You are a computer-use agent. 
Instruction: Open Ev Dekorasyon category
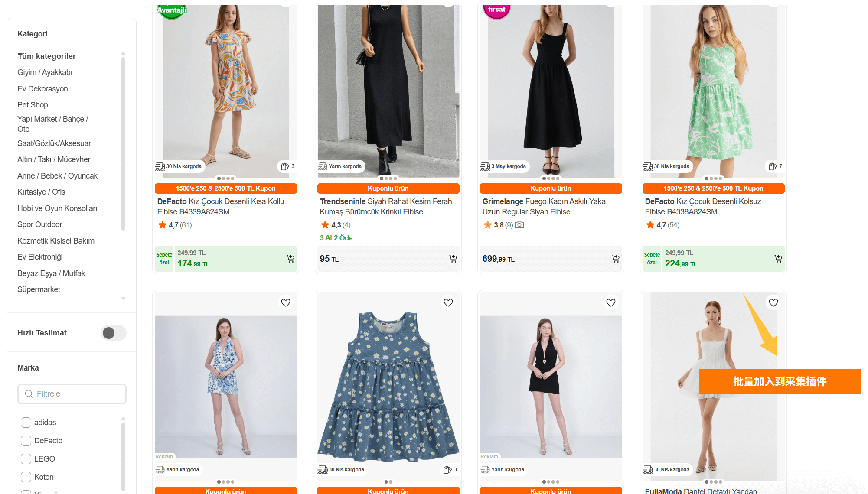pyautogui.click(x=42, y=89)
